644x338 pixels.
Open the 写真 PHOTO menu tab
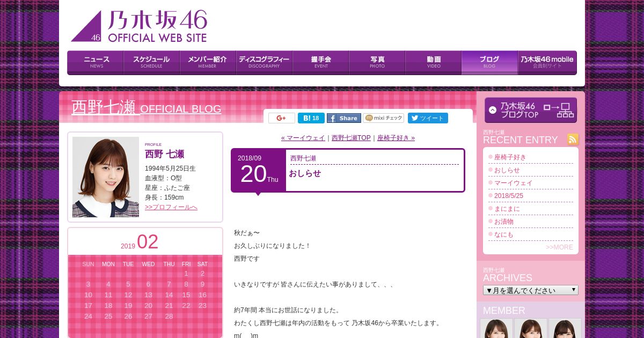[377, 63]
